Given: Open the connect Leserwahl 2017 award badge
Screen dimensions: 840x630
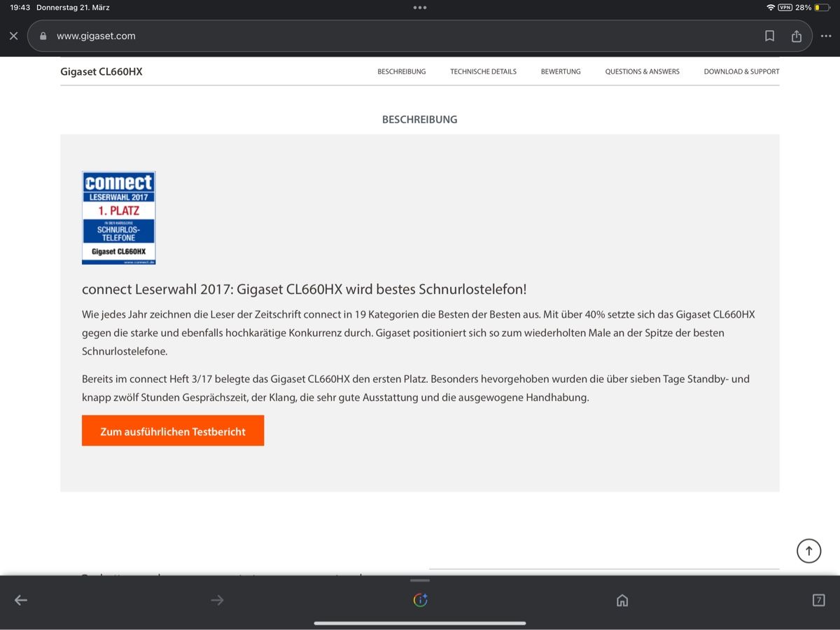Looking at the screenshot, I should 118,218.
